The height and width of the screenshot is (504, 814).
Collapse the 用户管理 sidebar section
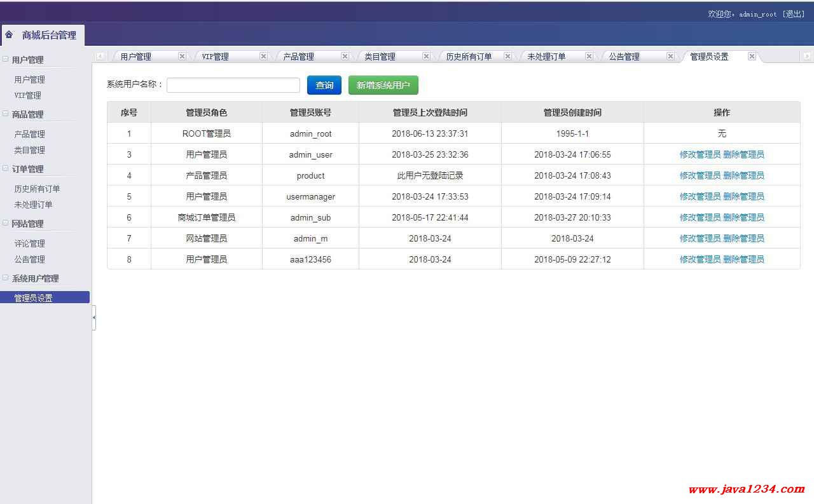tap(6, 59)
